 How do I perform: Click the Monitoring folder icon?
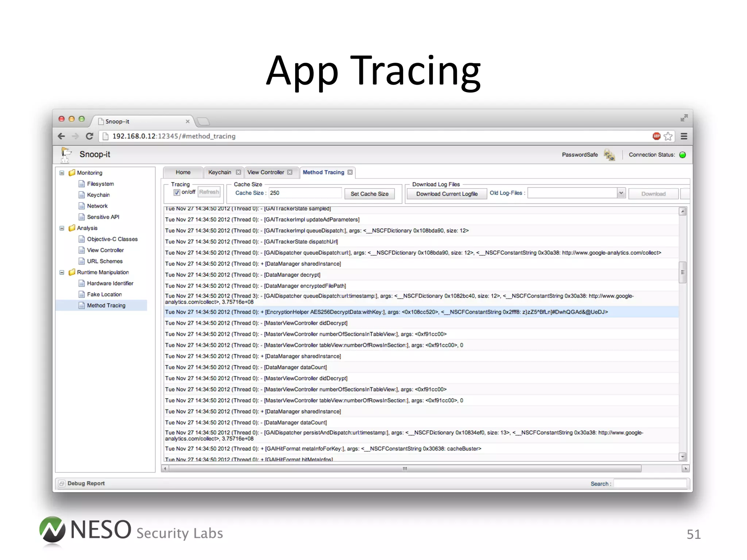[x=72, y=172]
